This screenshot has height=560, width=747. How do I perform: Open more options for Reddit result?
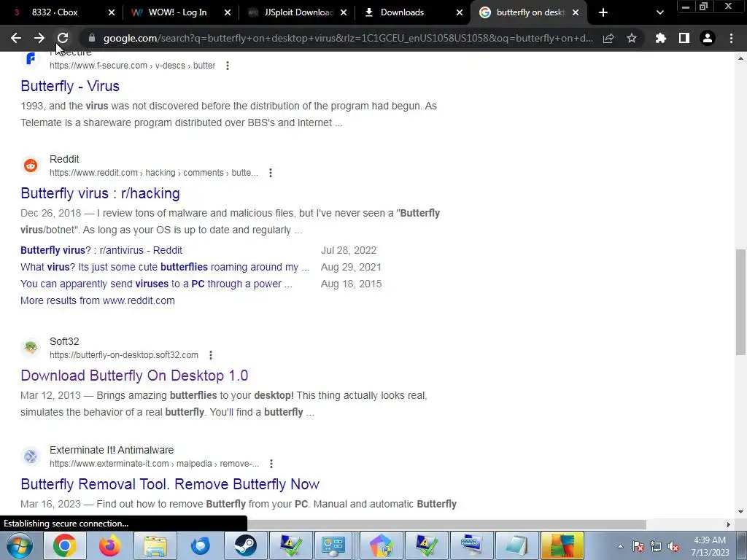(x=271, y=173)
